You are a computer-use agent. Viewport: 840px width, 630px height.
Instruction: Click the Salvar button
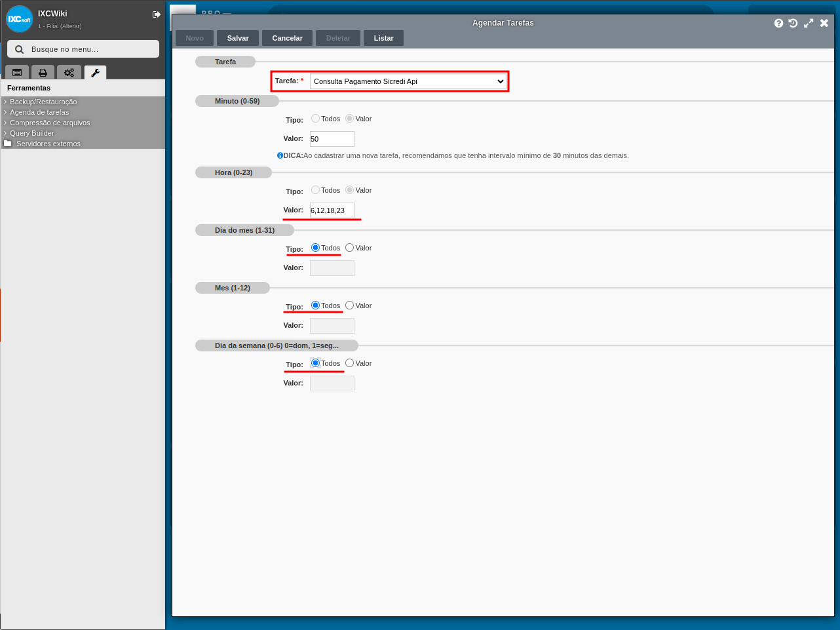click(238, 38)
